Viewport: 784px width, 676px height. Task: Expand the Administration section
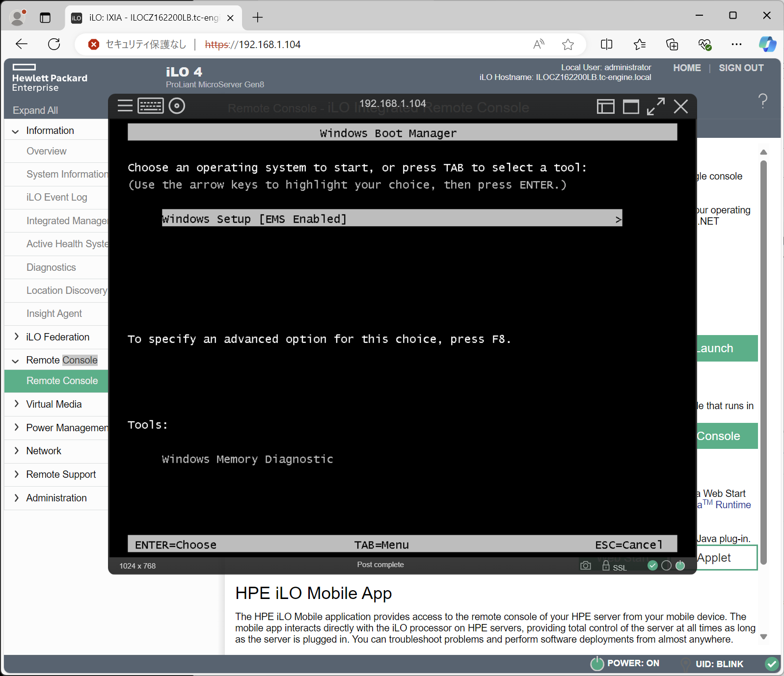(x=16, y=498)
